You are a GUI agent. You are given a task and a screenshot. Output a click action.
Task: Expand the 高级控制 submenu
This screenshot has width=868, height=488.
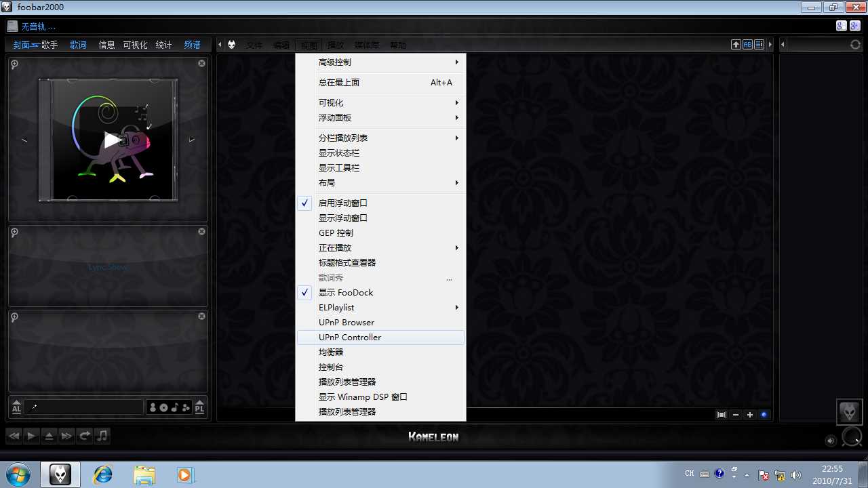[x=380, y=62]
